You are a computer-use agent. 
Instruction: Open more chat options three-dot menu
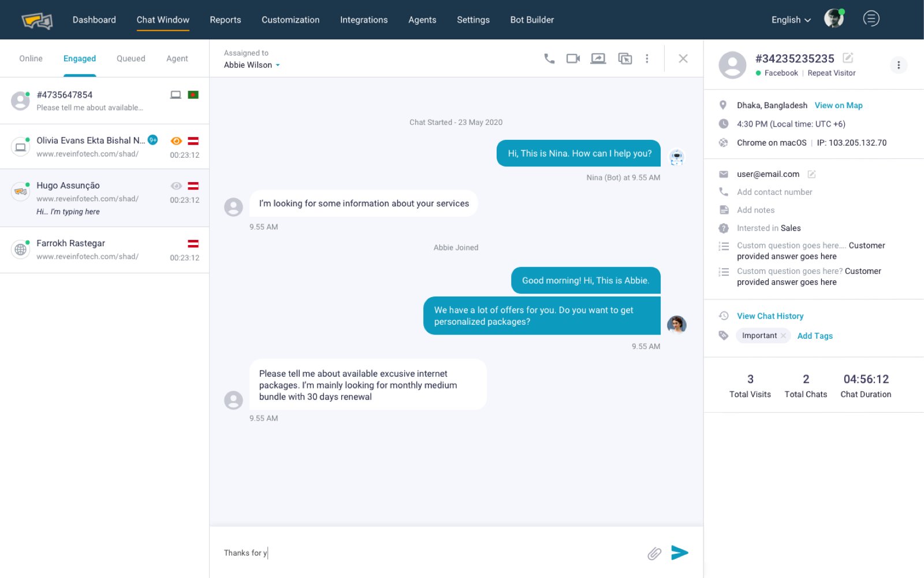click(x=647, y=58)
